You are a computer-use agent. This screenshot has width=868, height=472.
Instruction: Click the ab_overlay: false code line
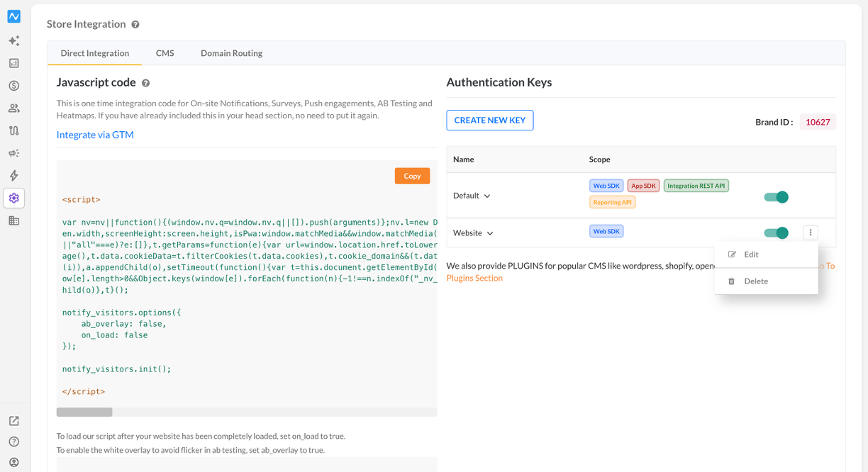[x=123, y=324]
